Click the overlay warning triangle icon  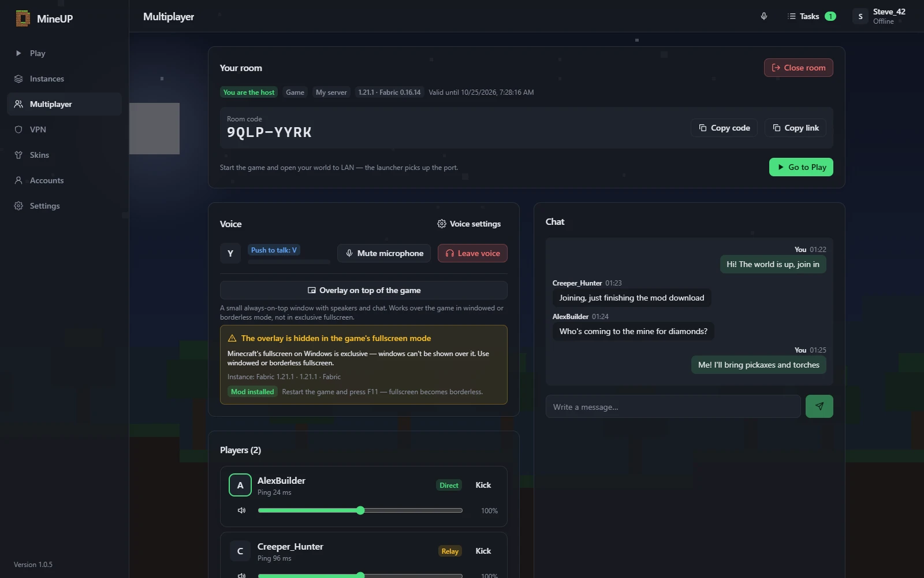click(x=232, y=338)
